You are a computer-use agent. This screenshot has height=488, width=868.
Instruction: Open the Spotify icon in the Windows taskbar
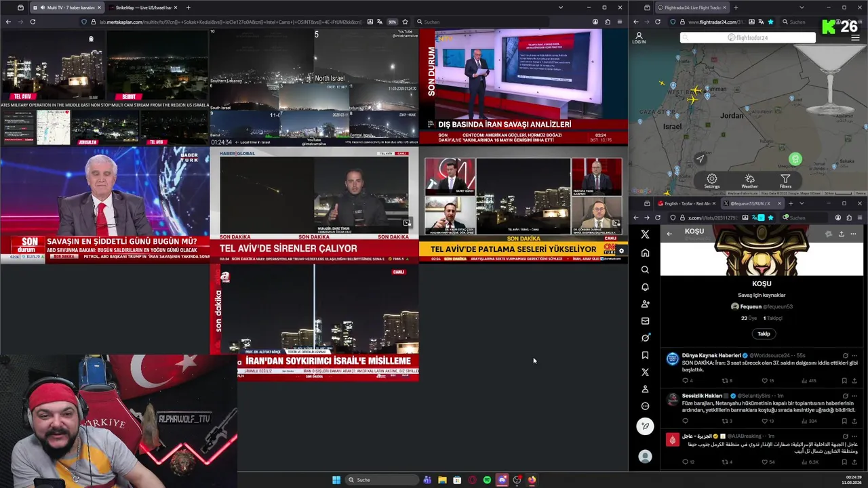(x=487, y=480)
